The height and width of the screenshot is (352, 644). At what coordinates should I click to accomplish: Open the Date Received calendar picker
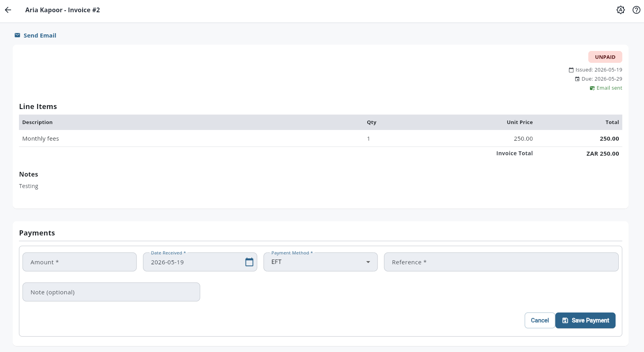pyautogui.click(x=249, y=262)
